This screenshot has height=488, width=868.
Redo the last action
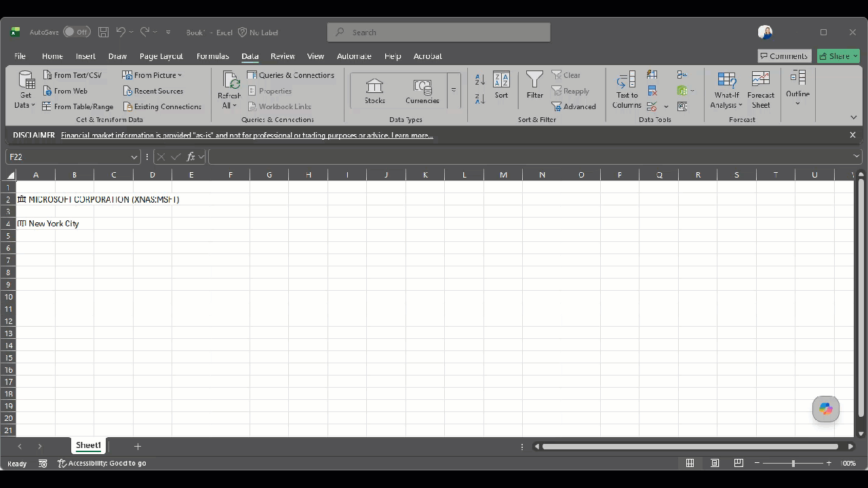coord(144,32)
